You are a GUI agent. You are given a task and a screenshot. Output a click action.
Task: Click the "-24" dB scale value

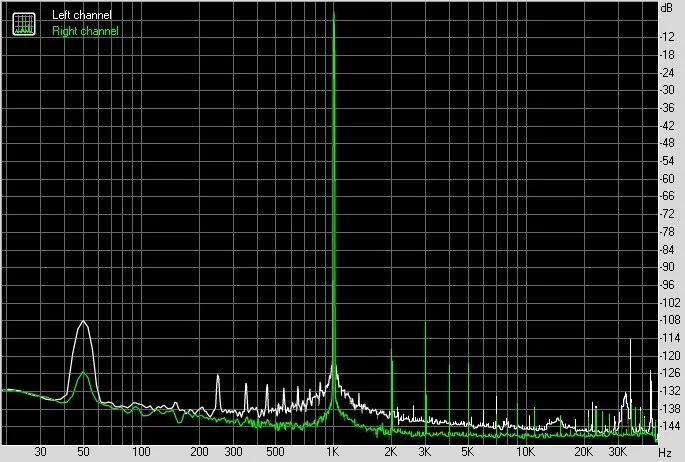(x=667, y=72)
